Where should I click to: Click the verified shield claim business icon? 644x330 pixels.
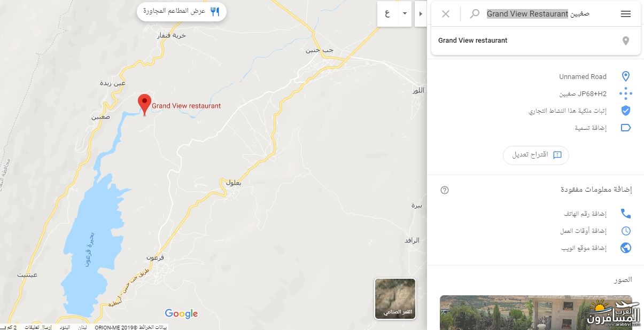(626, 111)
